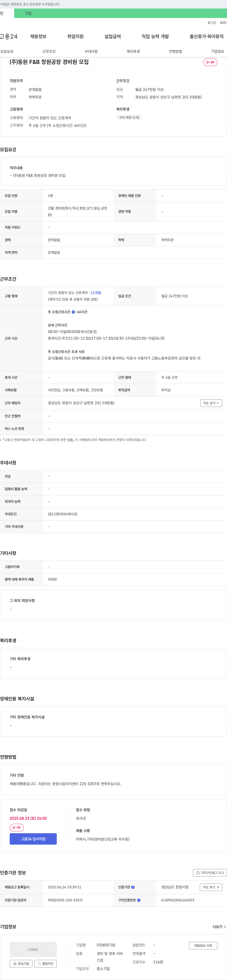Click the 식사 제공 (1식) benefit tag
The height and width of the screenshot is (980, 227).
(x=129, y=118)
